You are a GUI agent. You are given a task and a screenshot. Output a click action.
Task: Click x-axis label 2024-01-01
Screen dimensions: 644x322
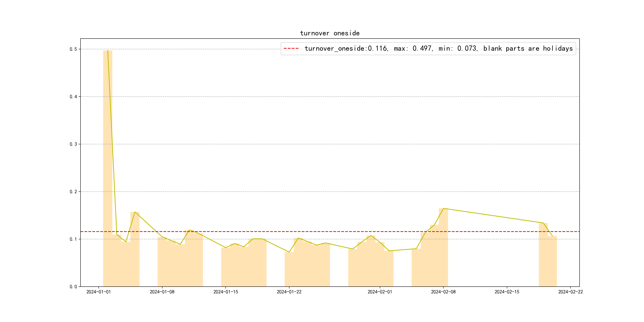[x=99, y=292]
